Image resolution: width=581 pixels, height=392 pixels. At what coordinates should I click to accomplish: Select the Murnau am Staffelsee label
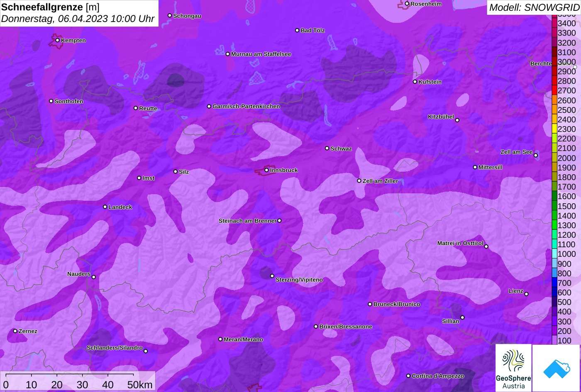261,54
